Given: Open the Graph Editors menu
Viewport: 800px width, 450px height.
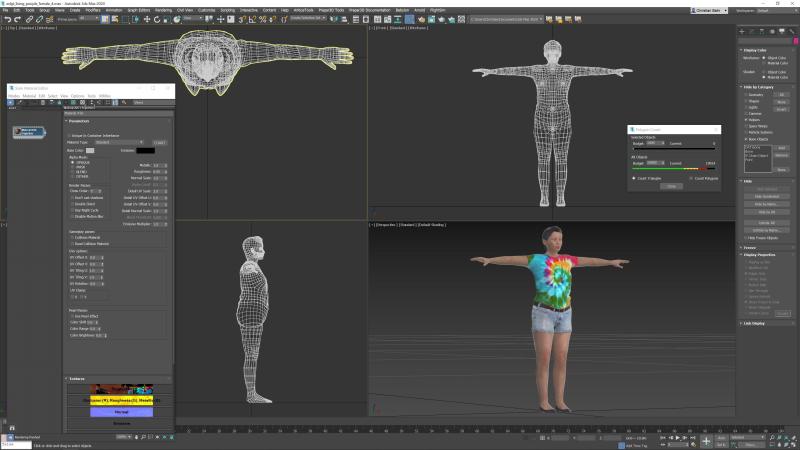Looking at the screenshot, I should point(138,10).
